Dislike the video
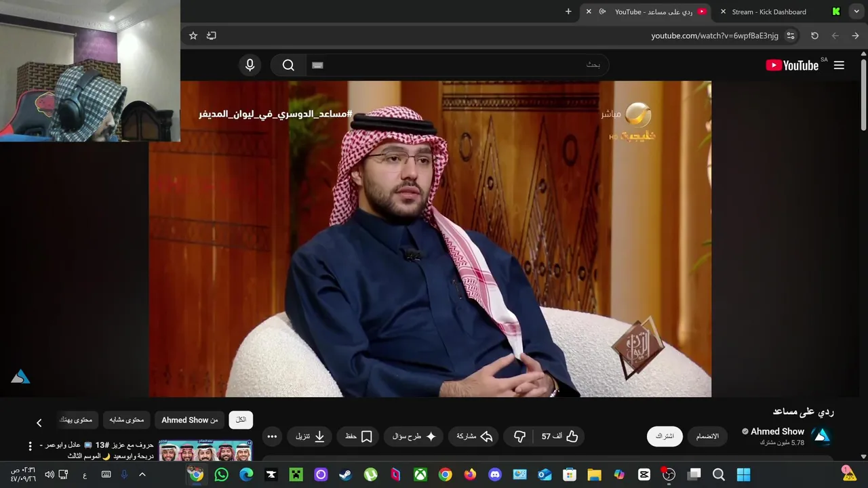This screenshot has width=868, height=488. (x=520, y=436)
